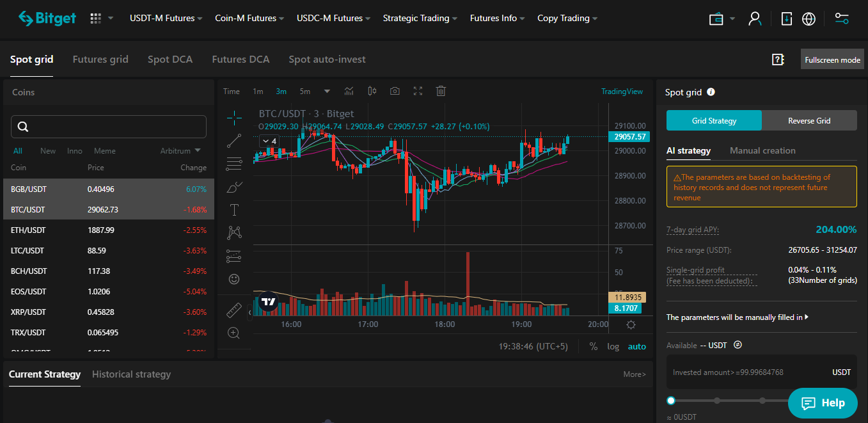This screenshot has width=868, height=423.
Task: Open the Historical strategy tab
Action: coord(131,374)
